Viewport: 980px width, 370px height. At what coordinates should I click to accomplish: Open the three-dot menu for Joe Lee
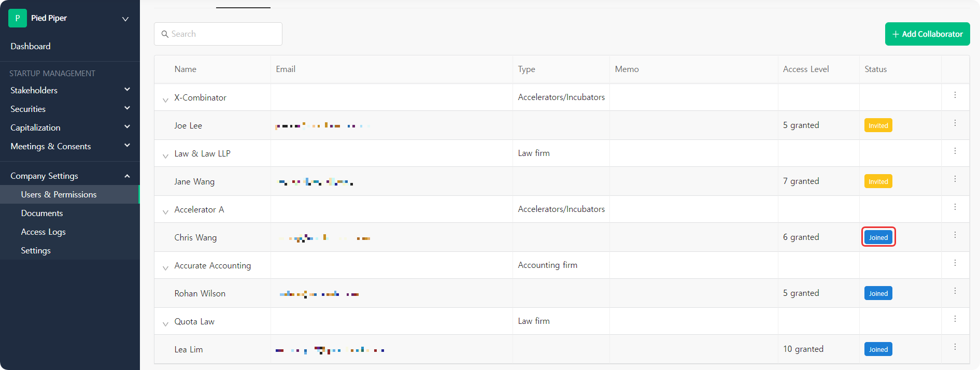pos(955,123)
